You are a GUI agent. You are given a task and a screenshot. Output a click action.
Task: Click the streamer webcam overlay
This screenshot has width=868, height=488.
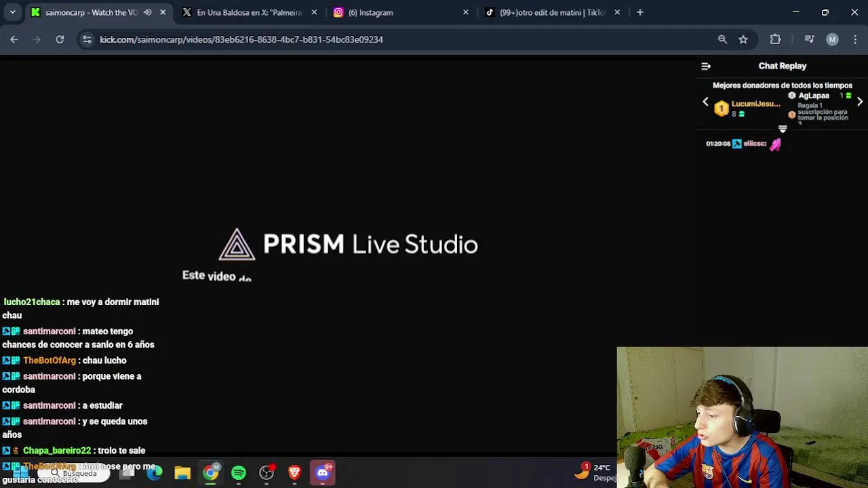(x=743, y=418)
